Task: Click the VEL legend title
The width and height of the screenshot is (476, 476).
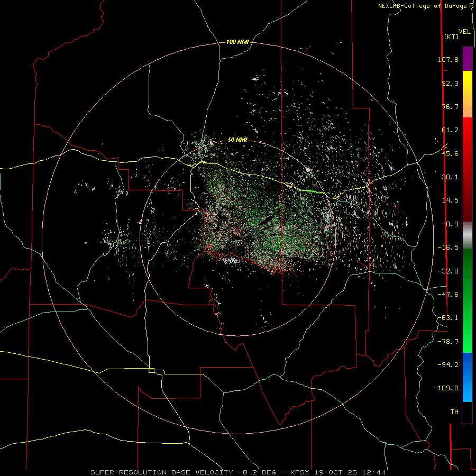Action: coord(465,32)
